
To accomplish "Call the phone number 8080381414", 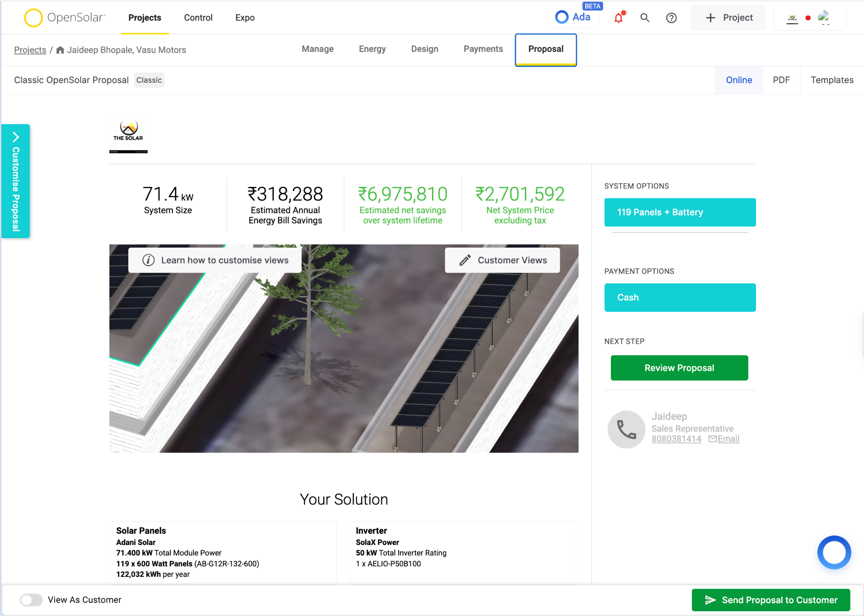I will (676, 439).
